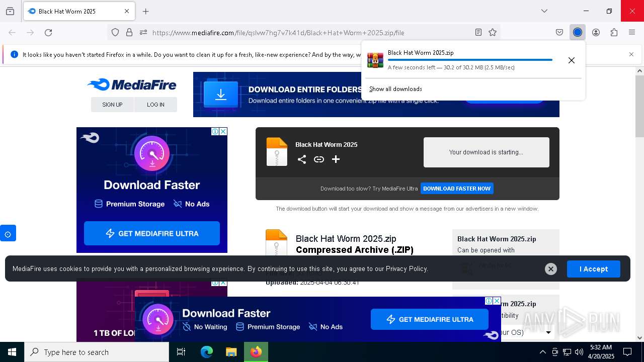The image size is (644, 362).
Task: Dismiss the Firefox refresh notification bar
Action: pos(631,54)
